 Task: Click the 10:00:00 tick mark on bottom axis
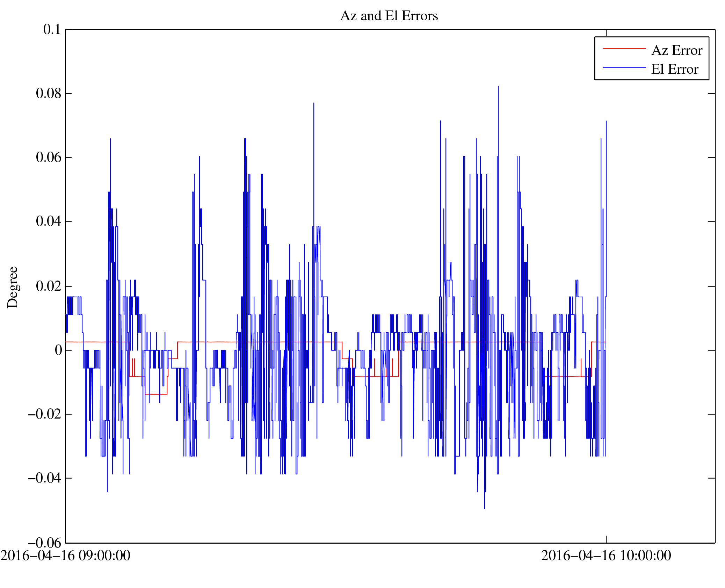(606, 539)
